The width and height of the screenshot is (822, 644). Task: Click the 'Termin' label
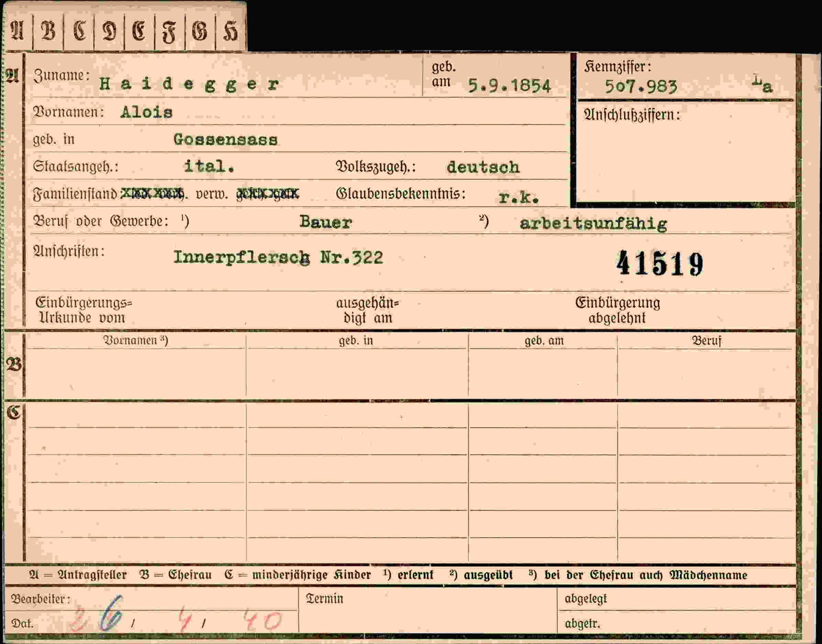pyautogui.click(x=325, y=599)
